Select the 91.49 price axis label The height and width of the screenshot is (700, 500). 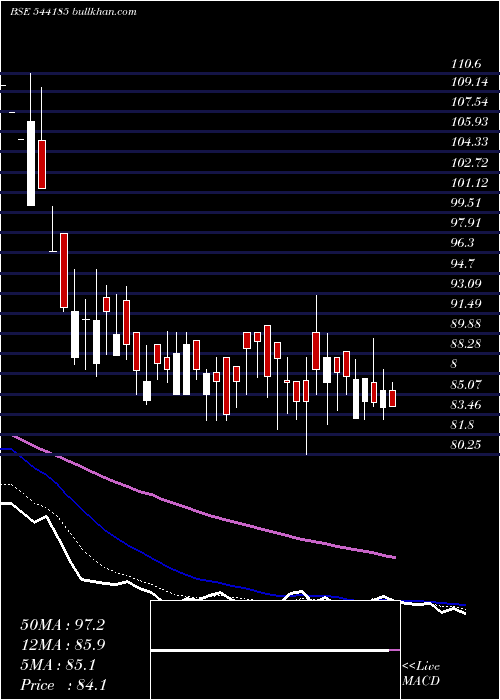tap(466, 304)
